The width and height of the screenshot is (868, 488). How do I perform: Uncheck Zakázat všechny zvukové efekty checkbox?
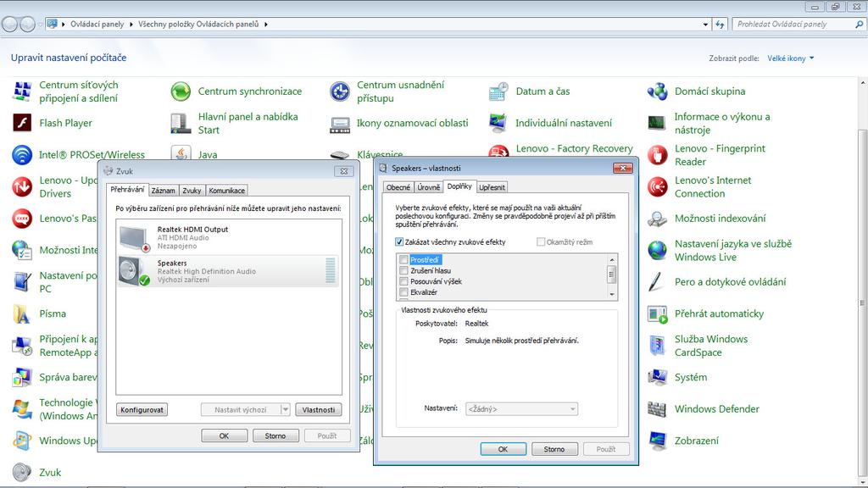(x=399, y=241)
